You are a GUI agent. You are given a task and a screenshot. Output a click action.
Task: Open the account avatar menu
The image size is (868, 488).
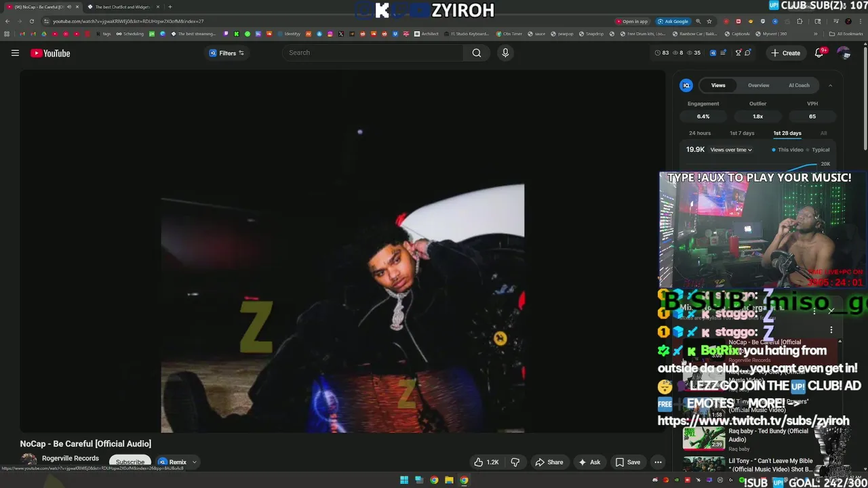coord(844,53)
